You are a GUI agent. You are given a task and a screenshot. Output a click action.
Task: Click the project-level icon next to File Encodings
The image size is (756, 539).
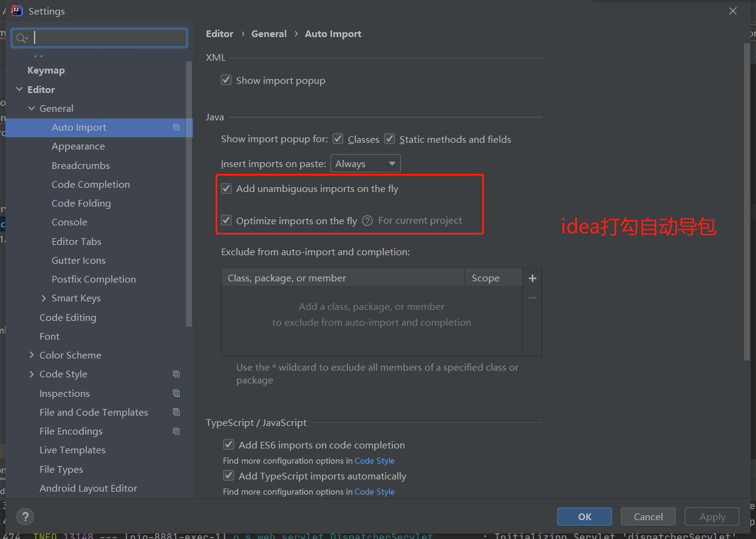pyautogui.click(x=176, y=431)
